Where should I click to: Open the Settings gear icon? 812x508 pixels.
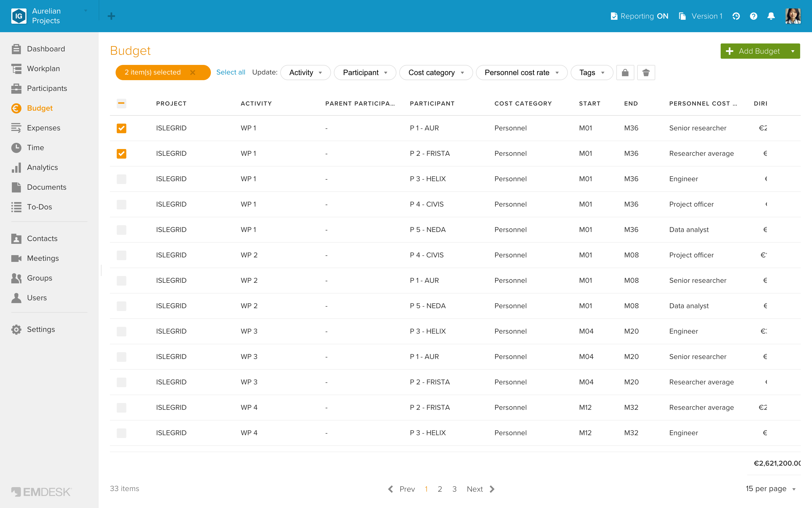click(16, 330)
